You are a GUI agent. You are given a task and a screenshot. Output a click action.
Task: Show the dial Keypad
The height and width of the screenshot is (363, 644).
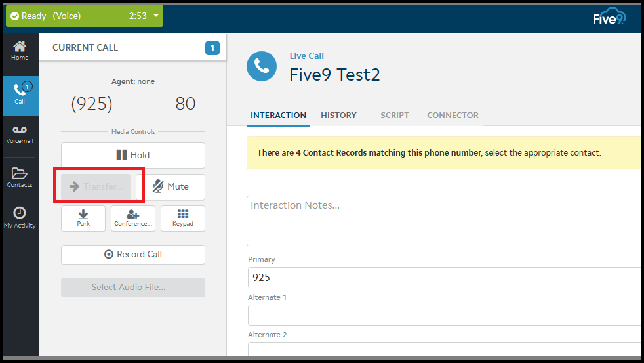tap(183, 219)
